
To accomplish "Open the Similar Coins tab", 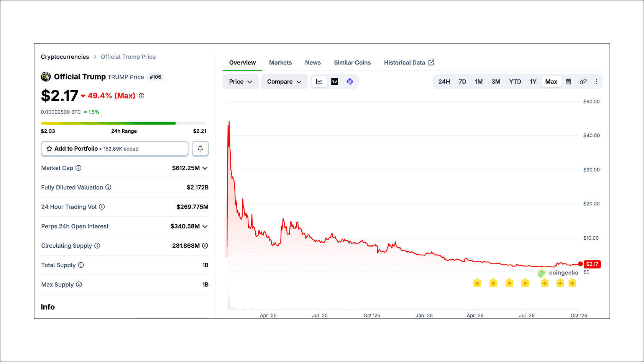I will 352,63.
